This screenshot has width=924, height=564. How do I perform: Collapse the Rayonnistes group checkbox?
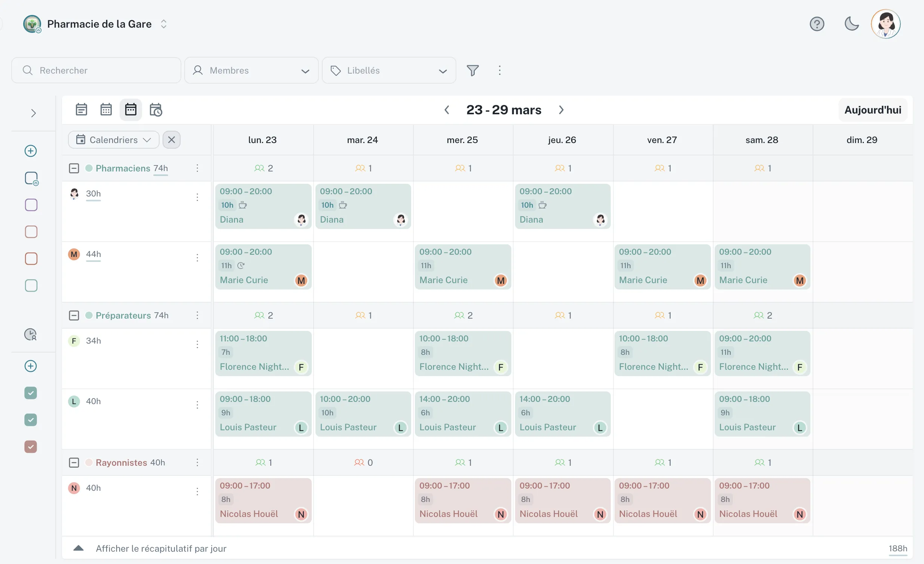click(x=74, y=462)
